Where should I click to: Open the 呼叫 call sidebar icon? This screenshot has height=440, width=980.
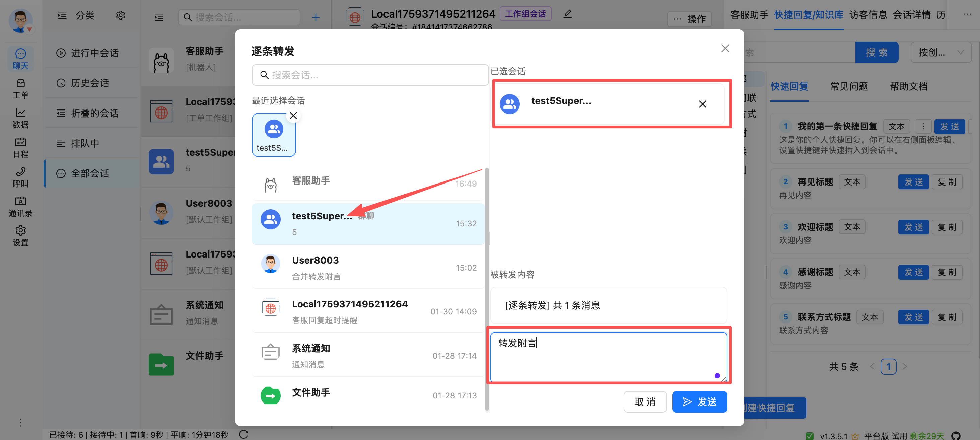tap(20, 177)
